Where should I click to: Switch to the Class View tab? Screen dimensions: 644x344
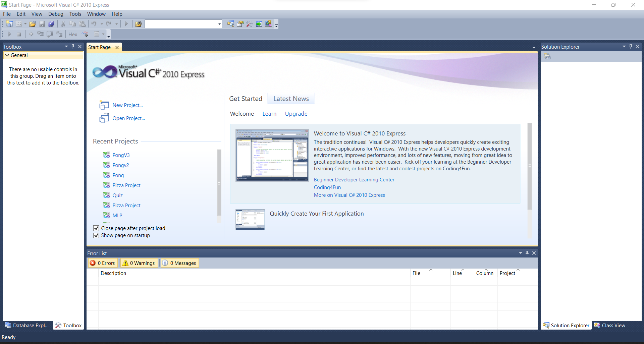tap(610, 325)
